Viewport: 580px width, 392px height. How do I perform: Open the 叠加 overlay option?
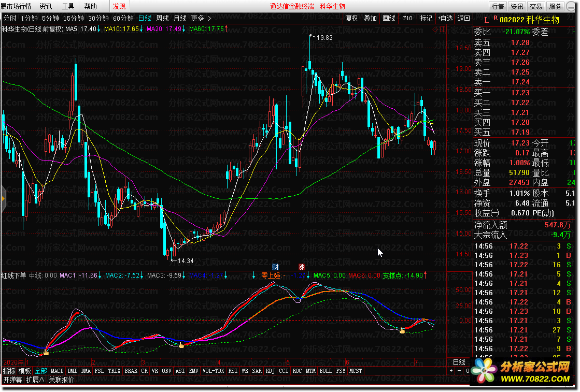[x=370, y=18]
